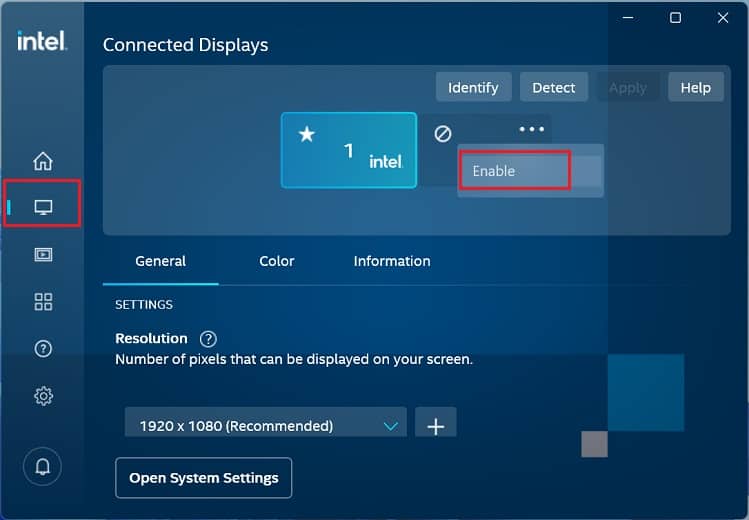Click the disabled display slash icon
Screen dimensions: 749x520
click(442, 134)
